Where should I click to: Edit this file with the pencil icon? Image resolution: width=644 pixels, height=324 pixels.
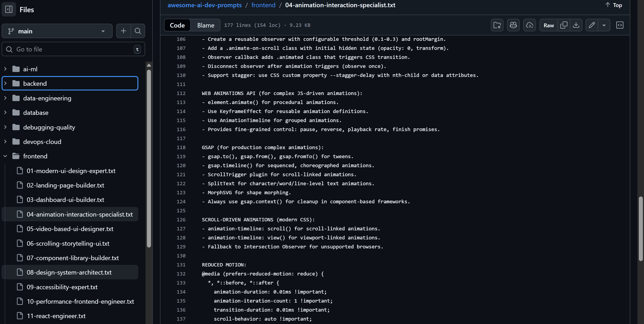[592, 25]
